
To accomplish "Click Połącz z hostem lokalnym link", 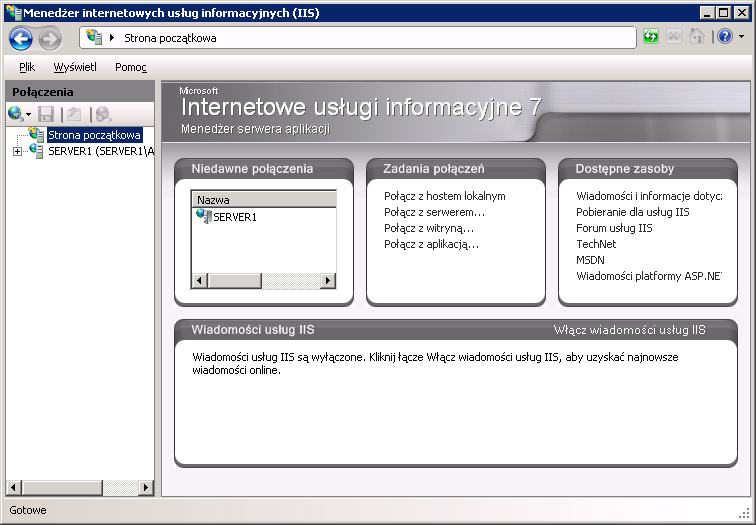I will pos(445,196).
